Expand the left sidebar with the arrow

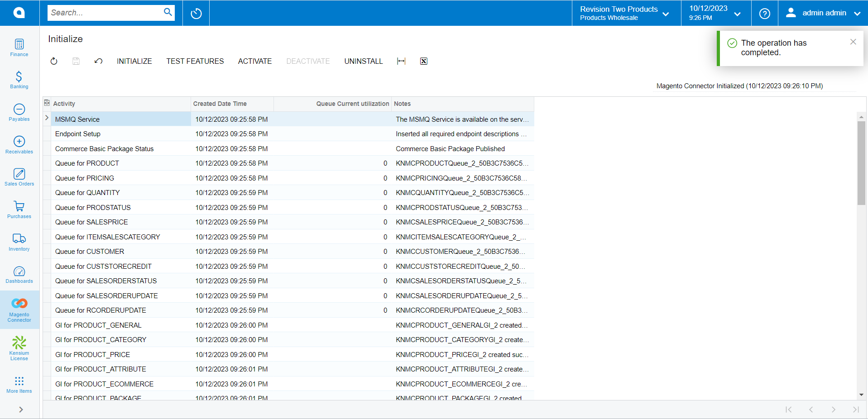(20, 409)
